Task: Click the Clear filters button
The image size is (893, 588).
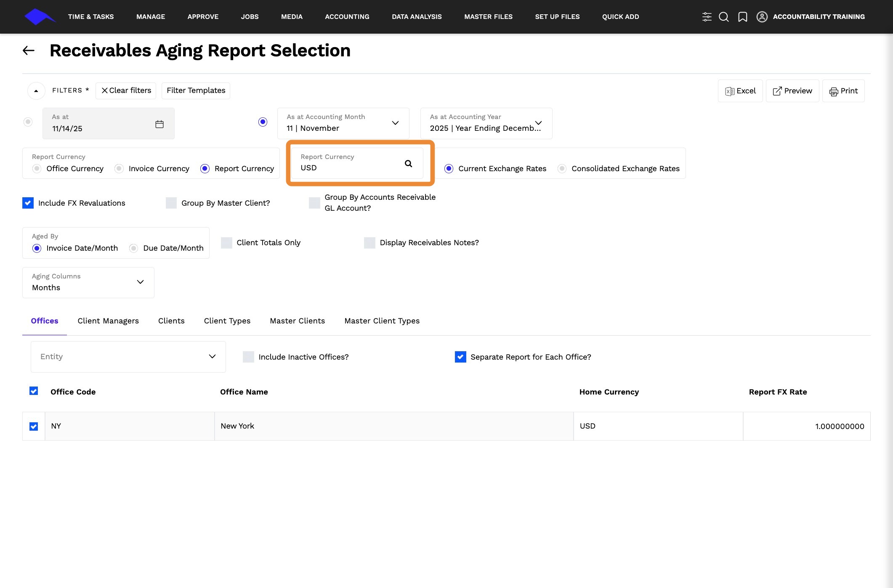Action: tap(126, 90)
